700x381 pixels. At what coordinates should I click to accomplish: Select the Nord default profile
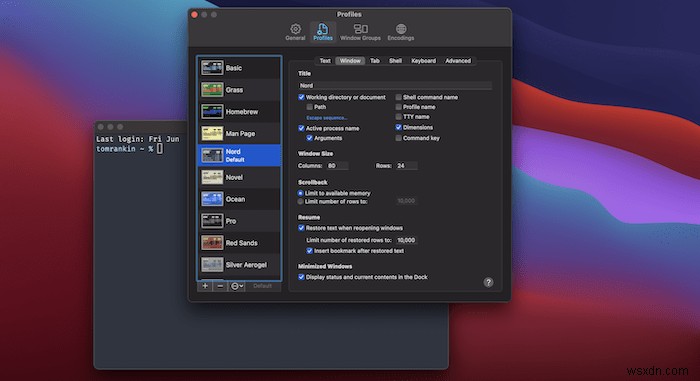coord(239,155)
